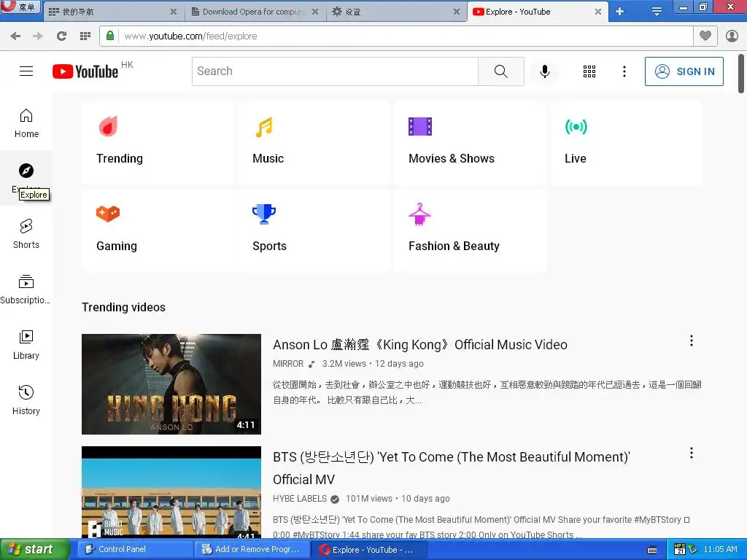Screen dimensions: 747x560
Task: Open the Anson Lo King Kong thumbnail
Action: 171,384
